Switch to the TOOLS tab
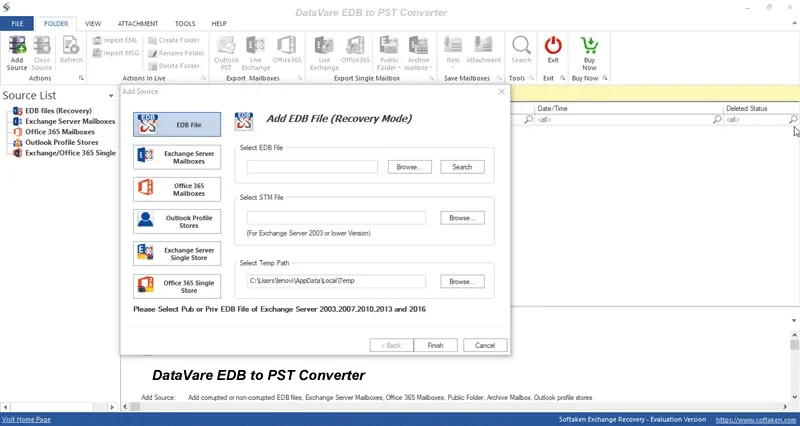This screenshot has height=426, width=800. click(185, 23)
